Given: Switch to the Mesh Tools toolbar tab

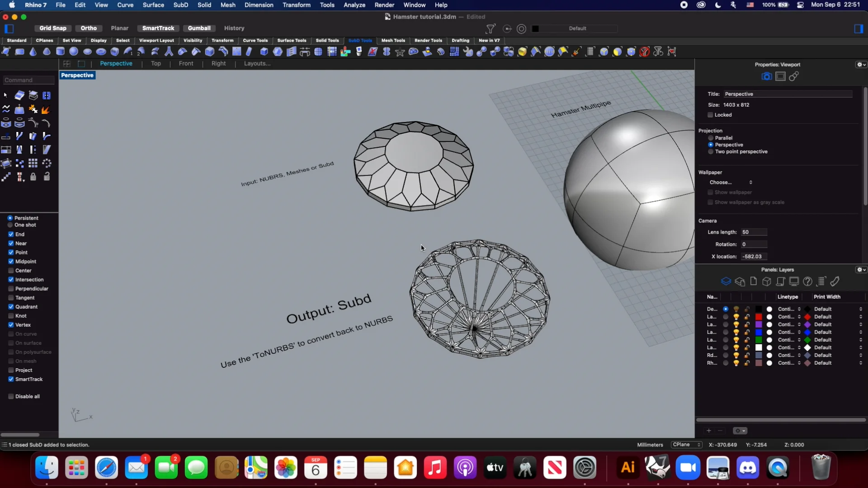Looking at the screenshot, I should (x=393, y=40).
